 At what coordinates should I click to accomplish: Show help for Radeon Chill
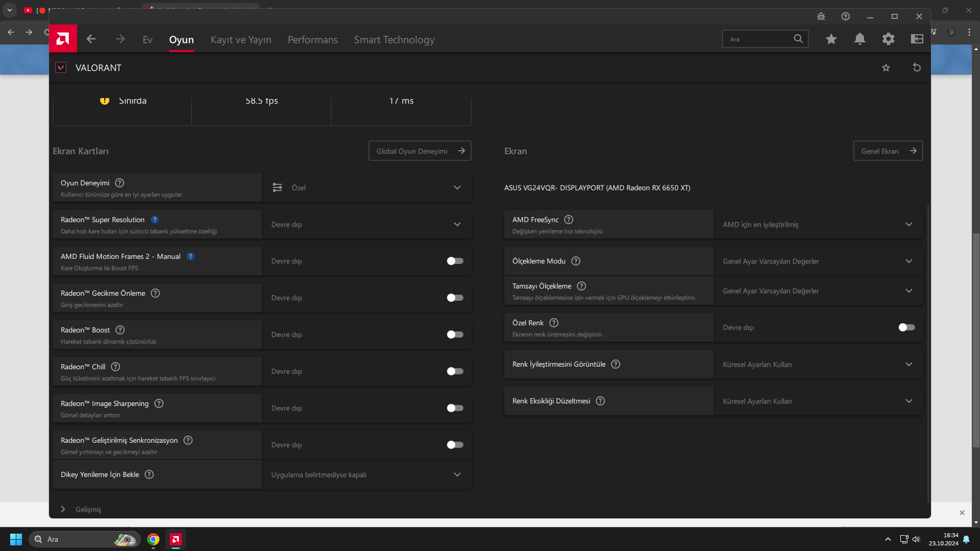[x=115, y=367]
